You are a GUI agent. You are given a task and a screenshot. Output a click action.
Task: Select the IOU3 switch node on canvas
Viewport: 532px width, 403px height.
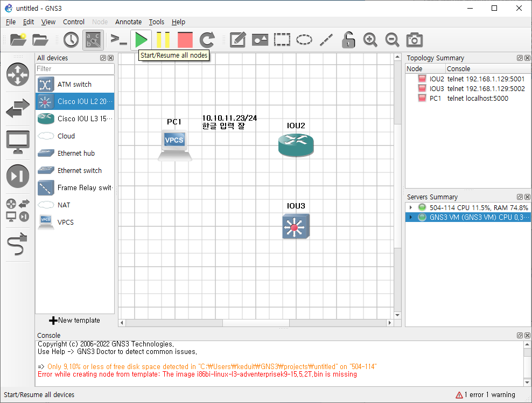pos(296,226)
